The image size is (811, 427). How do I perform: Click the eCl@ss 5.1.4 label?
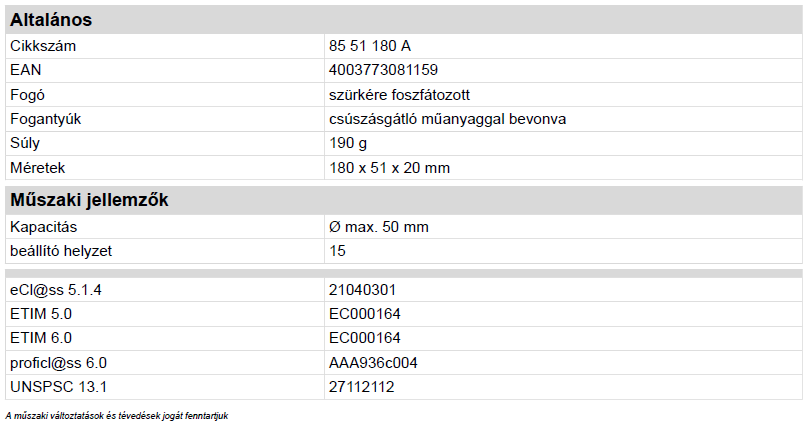pos(56,290)
